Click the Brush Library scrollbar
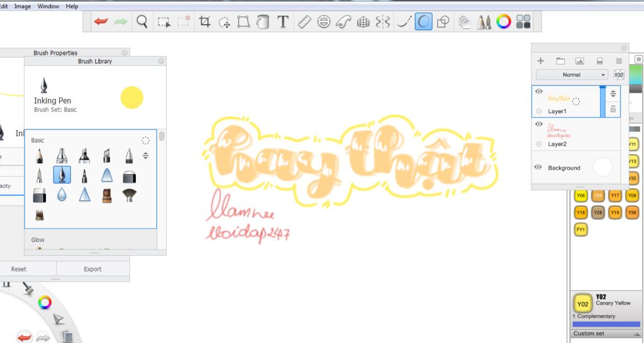This screenshot has height=343, width=644. (162, 136)
